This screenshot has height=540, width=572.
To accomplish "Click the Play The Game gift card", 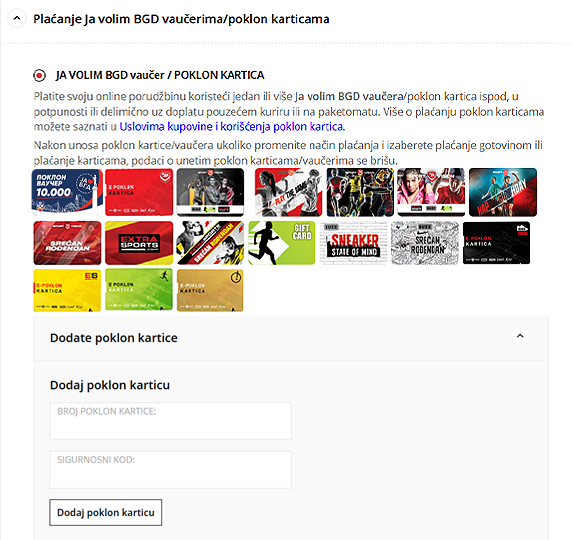I will tap(289, 192).
